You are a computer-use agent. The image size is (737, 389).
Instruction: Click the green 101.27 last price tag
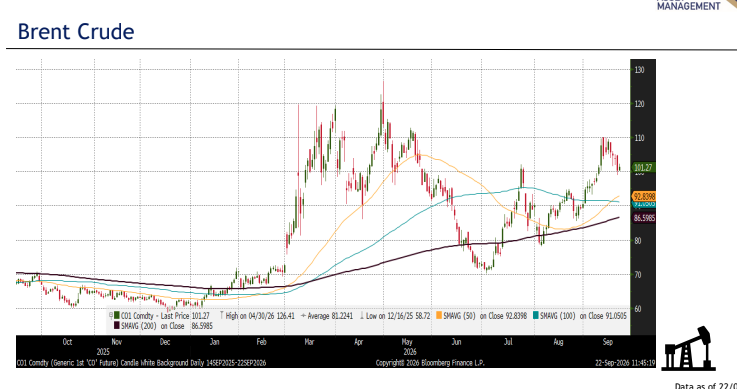[x=643, y=167]
